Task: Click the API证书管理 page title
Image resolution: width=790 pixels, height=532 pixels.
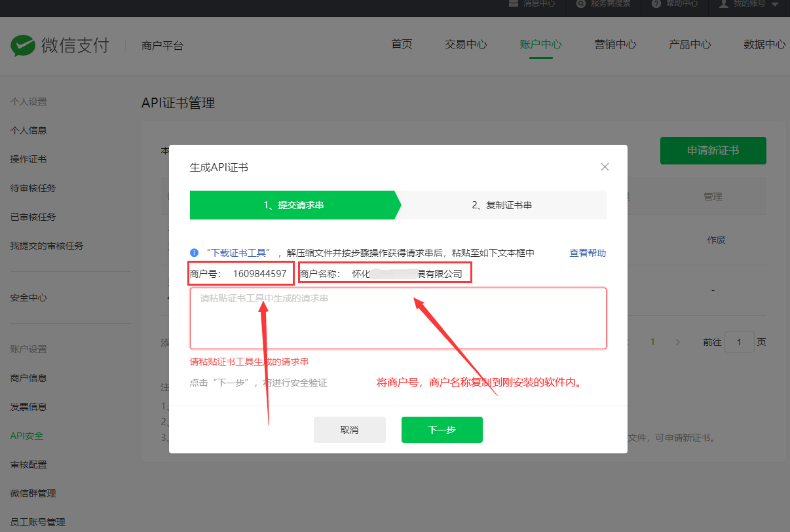Action: click(178, 103)
